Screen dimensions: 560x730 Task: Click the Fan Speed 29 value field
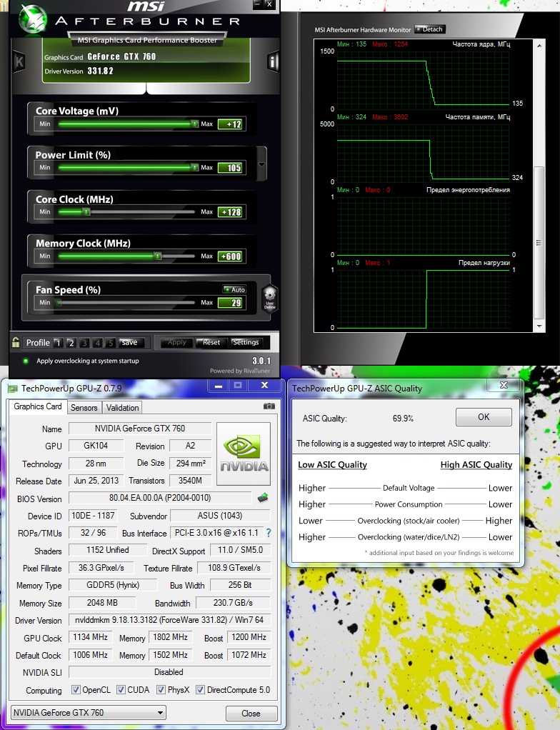pyautogui.click(x=230, y=303)
